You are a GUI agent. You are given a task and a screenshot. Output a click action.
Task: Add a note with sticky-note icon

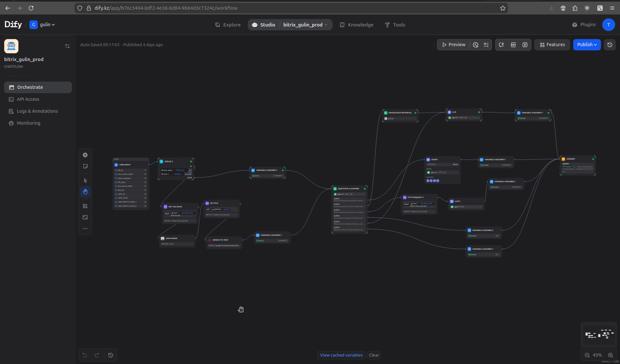tap(85, 166)
